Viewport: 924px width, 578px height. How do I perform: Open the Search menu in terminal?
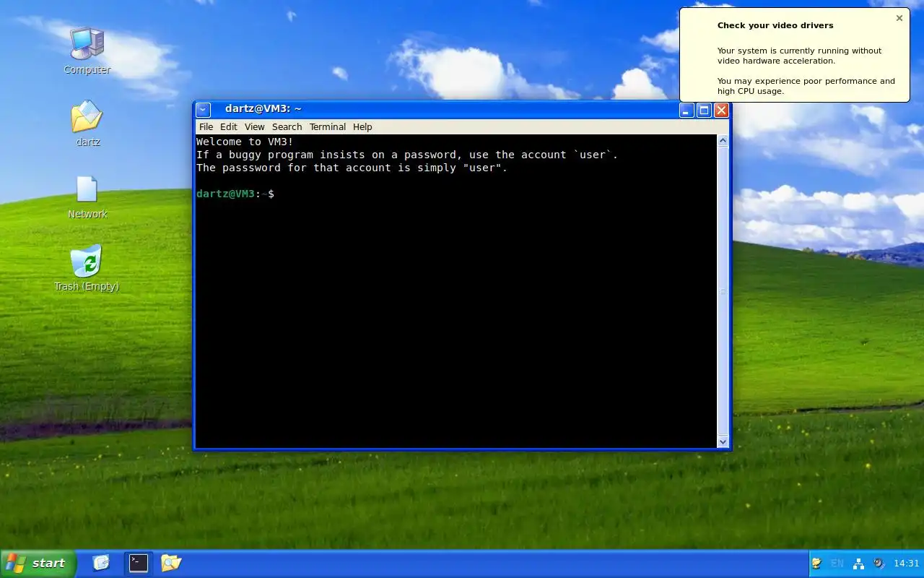click(287, 126)
